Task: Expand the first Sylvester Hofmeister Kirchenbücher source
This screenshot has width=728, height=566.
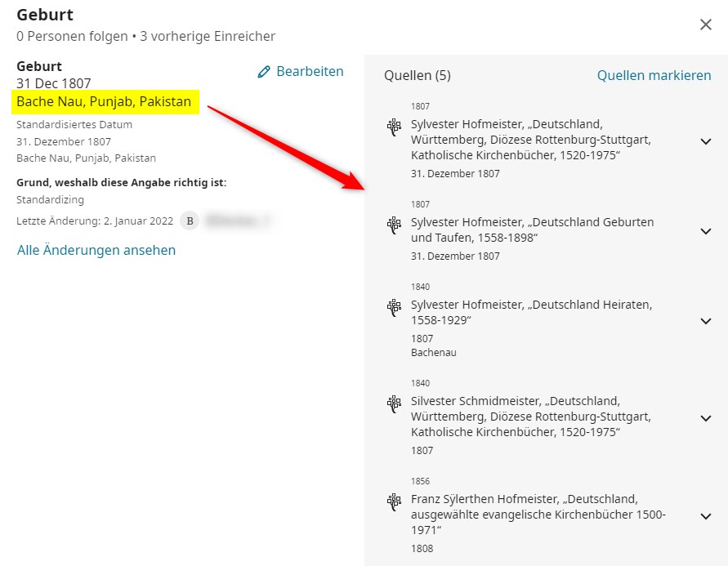Action: click(706, 141)
